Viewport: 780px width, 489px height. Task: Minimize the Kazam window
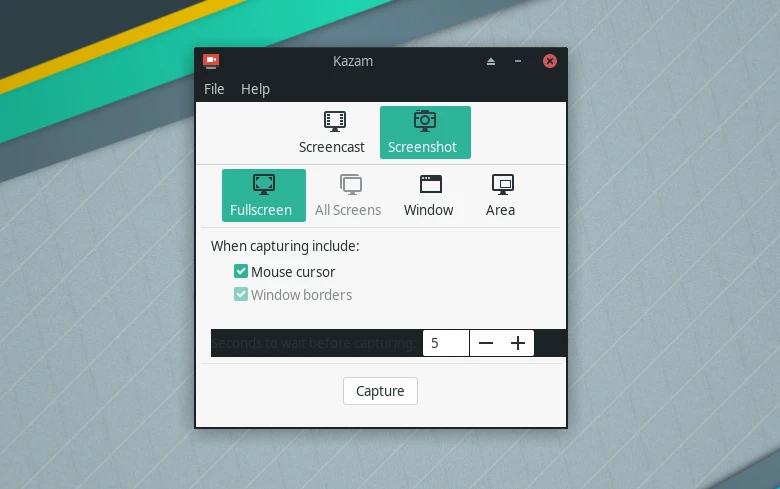518,61
